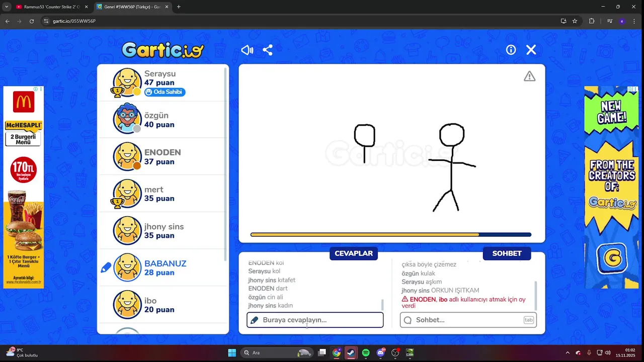This screenshot has height=362, width=644.
Task: Click Seraysu's player avatar
Action: click(127, 82)
